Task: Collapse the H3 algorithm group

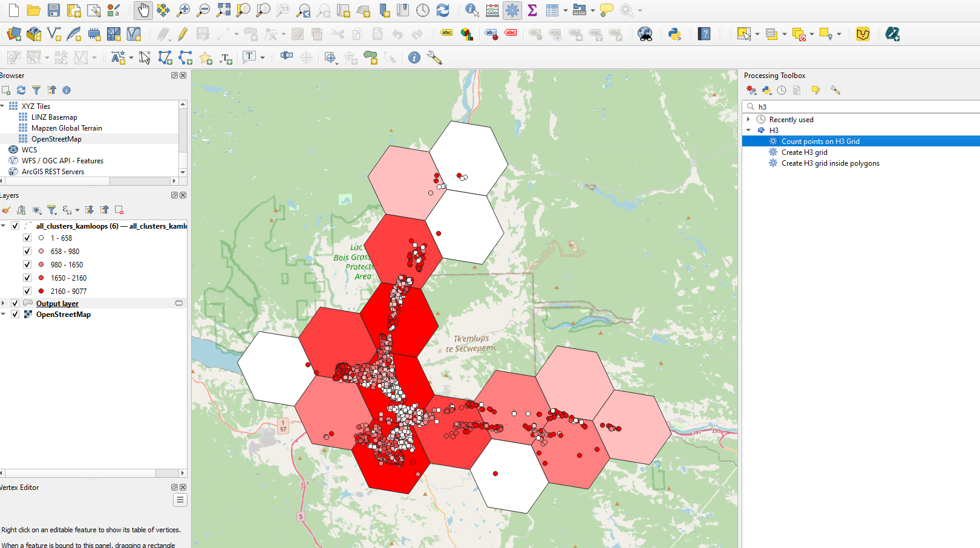Action: tap(748, 130)
